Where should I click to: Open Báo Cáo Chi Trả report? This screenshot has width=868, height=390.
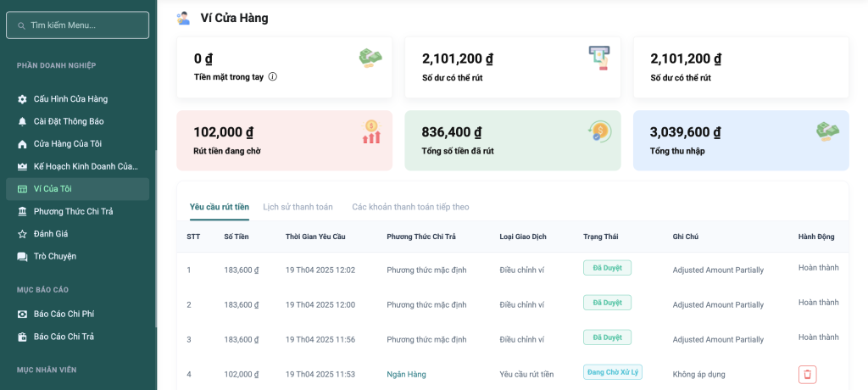(64, 337)
